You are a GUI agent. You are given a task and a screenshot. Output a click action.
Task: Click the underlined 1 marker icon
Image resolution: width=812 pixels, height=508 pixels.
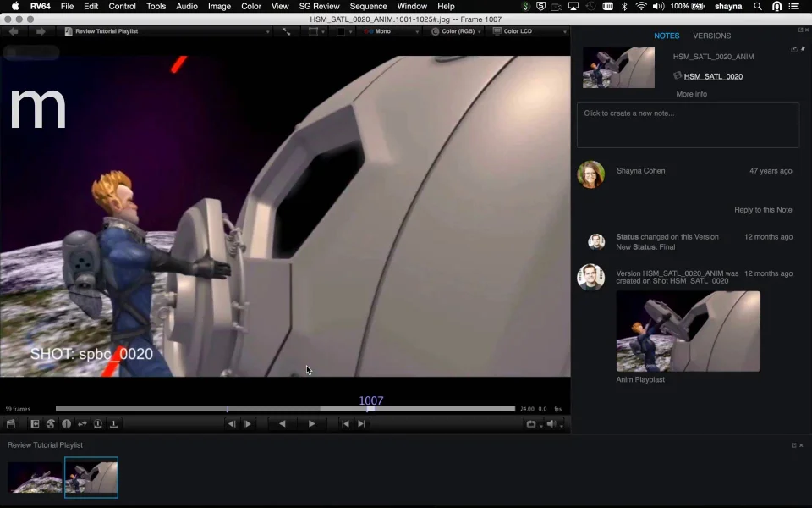114,424
